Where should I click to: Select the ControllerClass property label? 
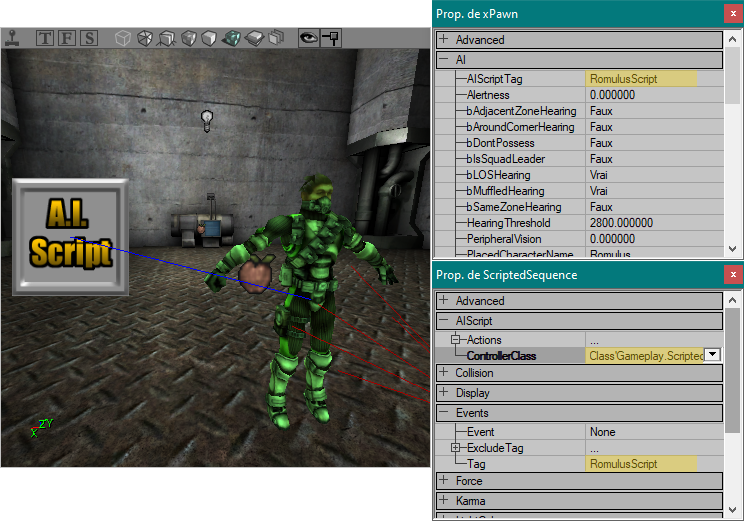point(501,356)
